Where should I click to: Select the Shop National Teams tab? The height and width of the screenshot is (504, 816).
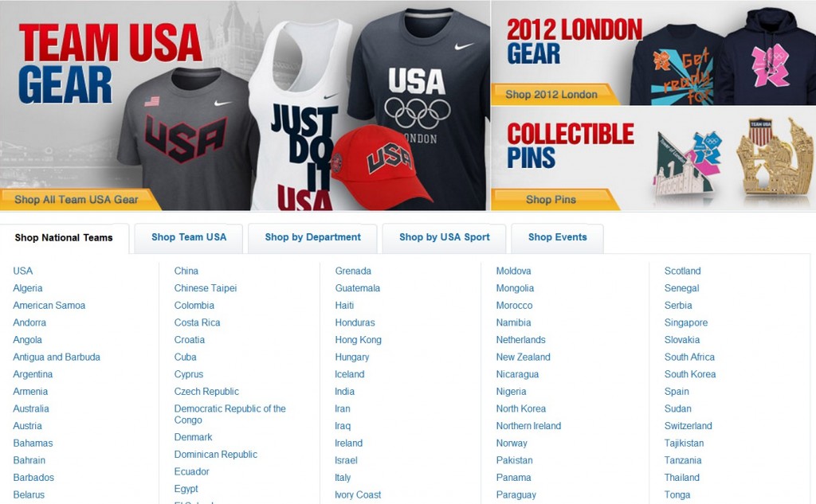tap(64, 238)
